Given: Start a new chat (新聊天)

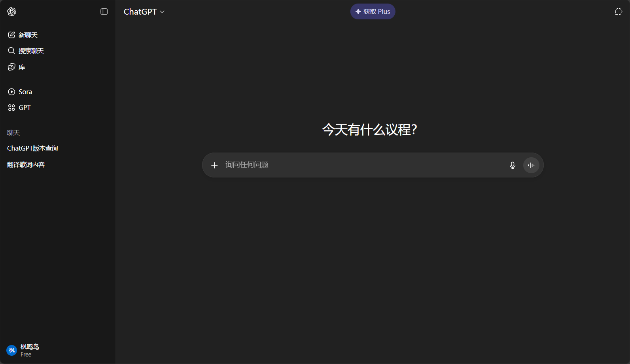Looking at the screenshot, I should (58, 35).
